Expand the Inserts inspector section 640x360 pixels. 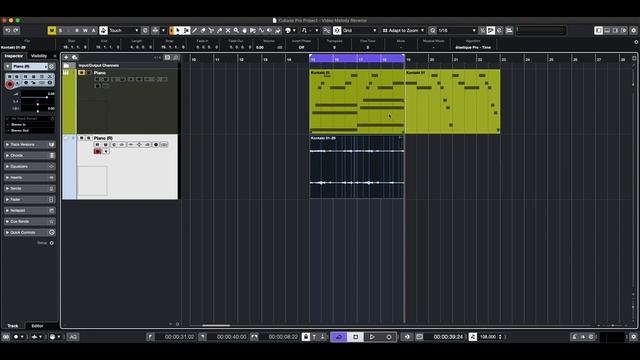29,178
